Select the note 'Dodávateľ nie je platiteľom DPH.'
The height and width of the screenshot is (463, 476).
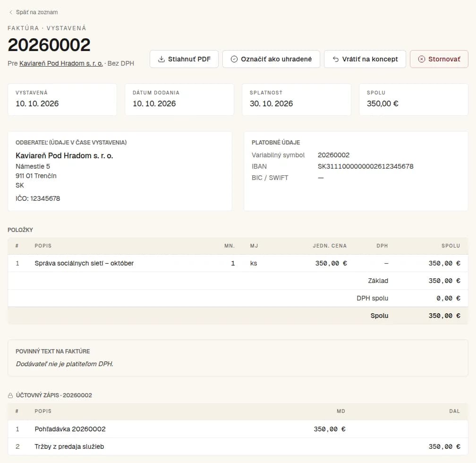(x=64, y=364)
